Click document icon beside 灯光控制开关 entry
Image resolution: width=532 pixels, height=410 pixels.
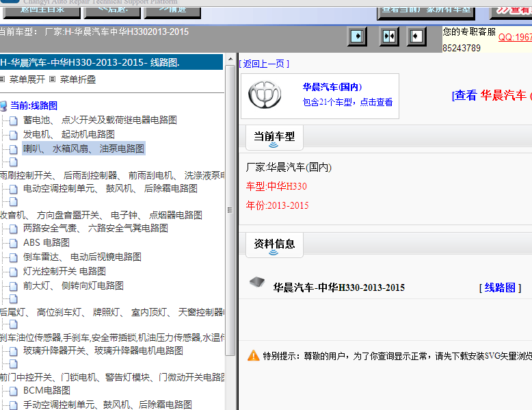pyautogui.click(x=13, y=272)
